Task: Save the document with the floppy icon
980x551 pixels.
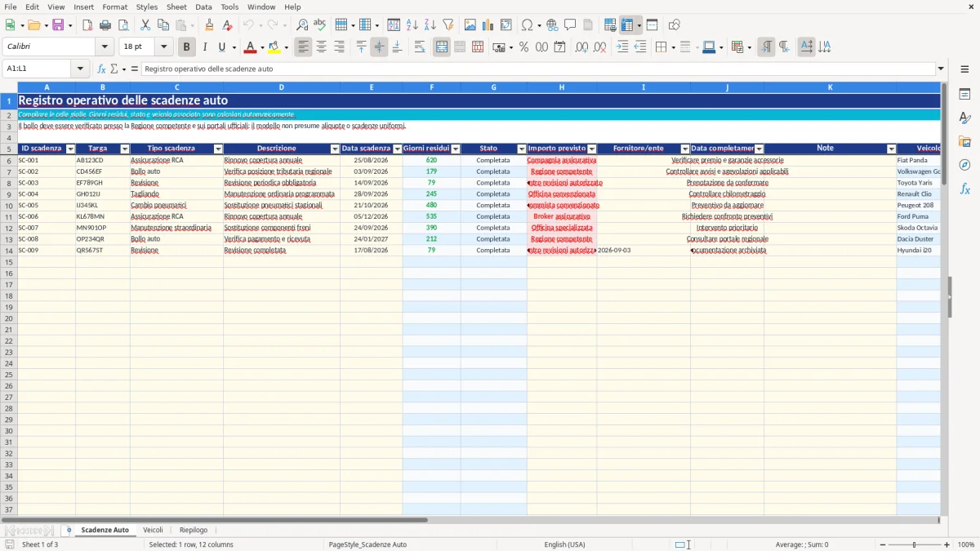Action: point(58,25)
